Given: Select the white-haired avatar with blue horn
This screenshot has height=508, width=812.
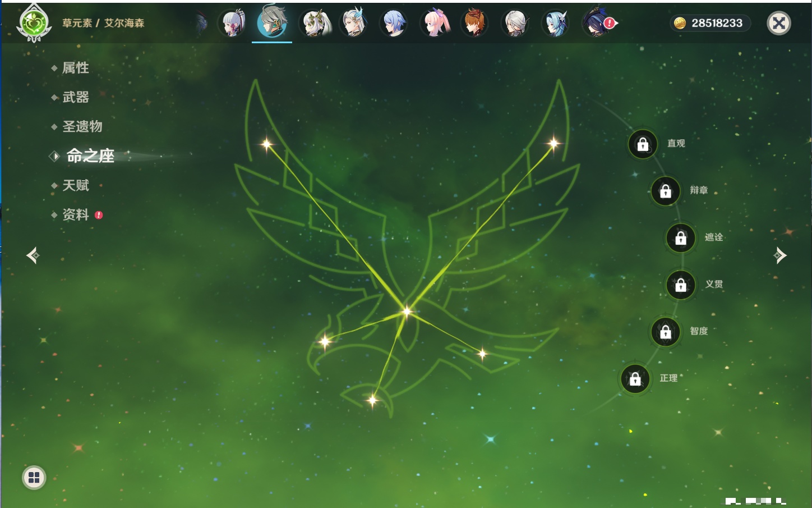Looking at the screenshot, I should coord(354,23).
